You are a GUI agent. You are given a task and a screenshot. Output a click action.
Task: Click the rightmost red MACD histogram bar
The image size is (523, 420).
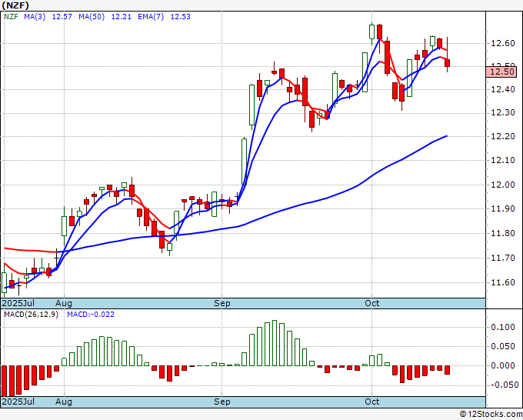[x=447, y=370]
